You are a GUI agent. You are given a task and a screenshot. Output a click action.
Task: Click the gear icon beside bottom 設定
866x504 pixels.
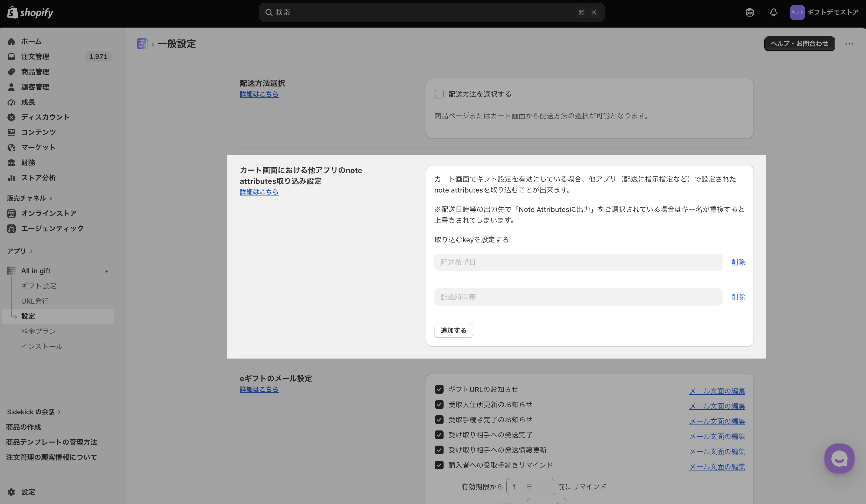point(11,492)
